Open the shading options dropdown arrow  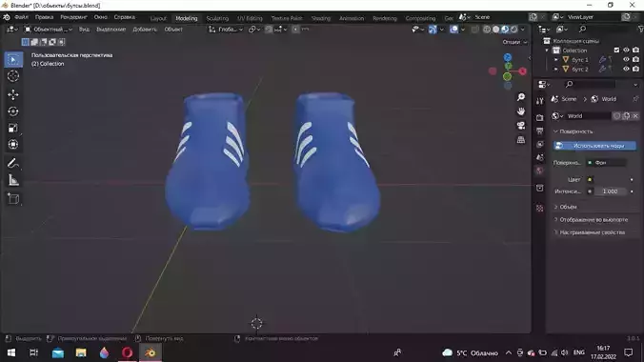523,30
